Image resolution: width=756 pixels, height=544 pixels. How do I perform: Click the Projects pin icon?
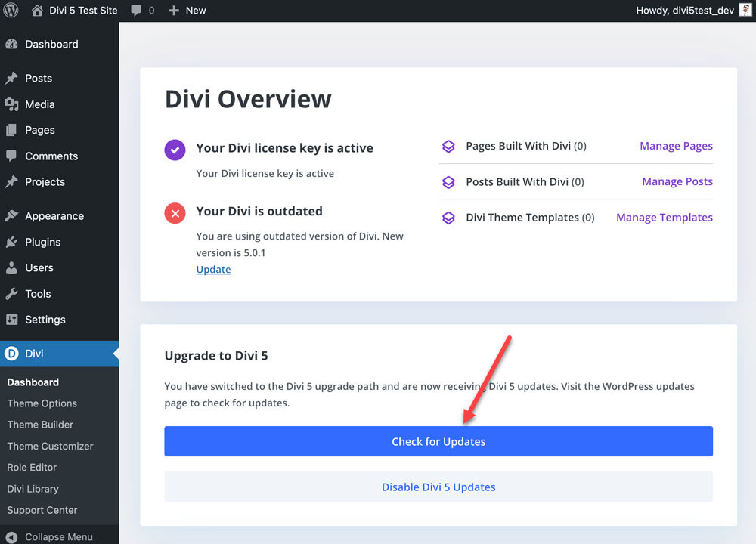point(11,181)
